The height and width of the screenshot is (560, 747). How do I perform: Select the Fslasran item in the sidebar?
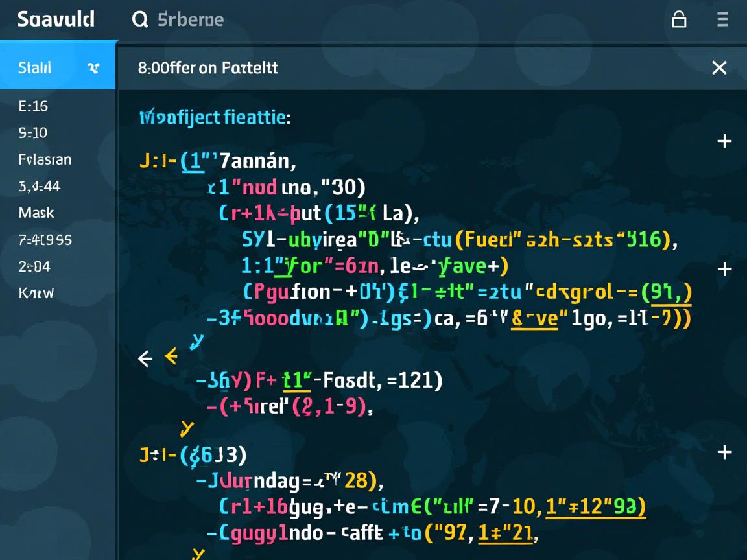tap(45, 159)
